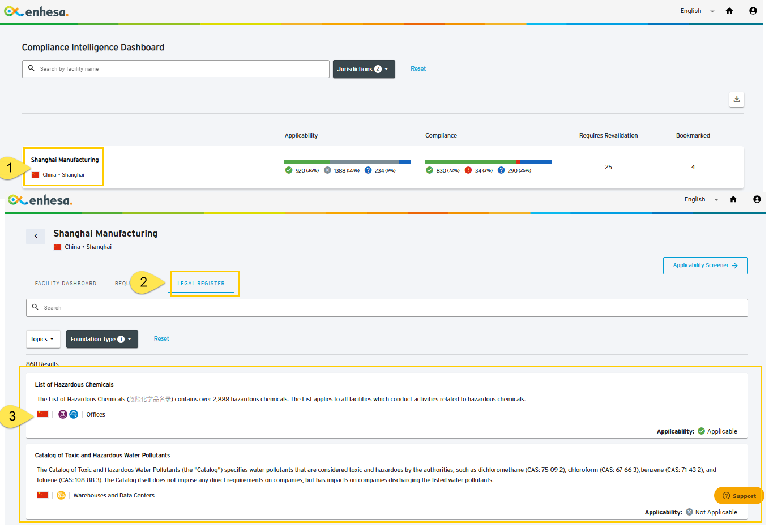Screen dimensions: 769x532
Task: Expand the Topics dropdown
Action: point(43,339)
